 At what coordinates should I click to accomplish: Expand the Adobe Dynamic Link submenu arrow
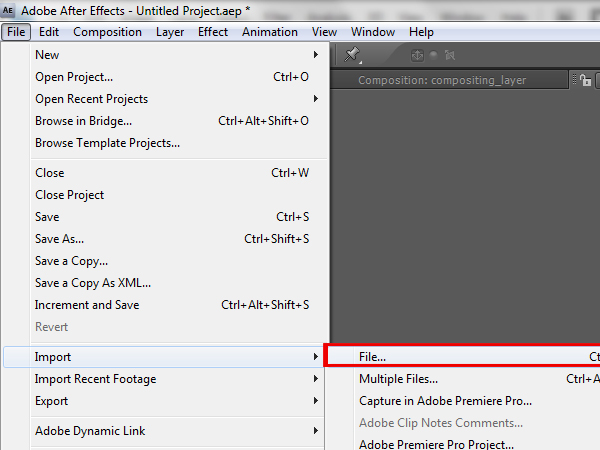316,431
